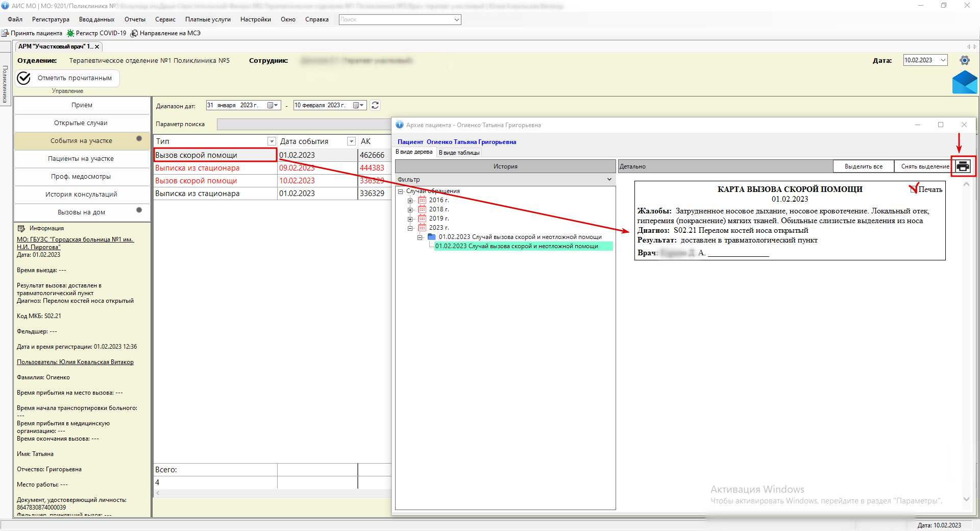Open the blue mail envelope icon
Viewport: 980px width, 531px height.
click(x=965, y=82)
